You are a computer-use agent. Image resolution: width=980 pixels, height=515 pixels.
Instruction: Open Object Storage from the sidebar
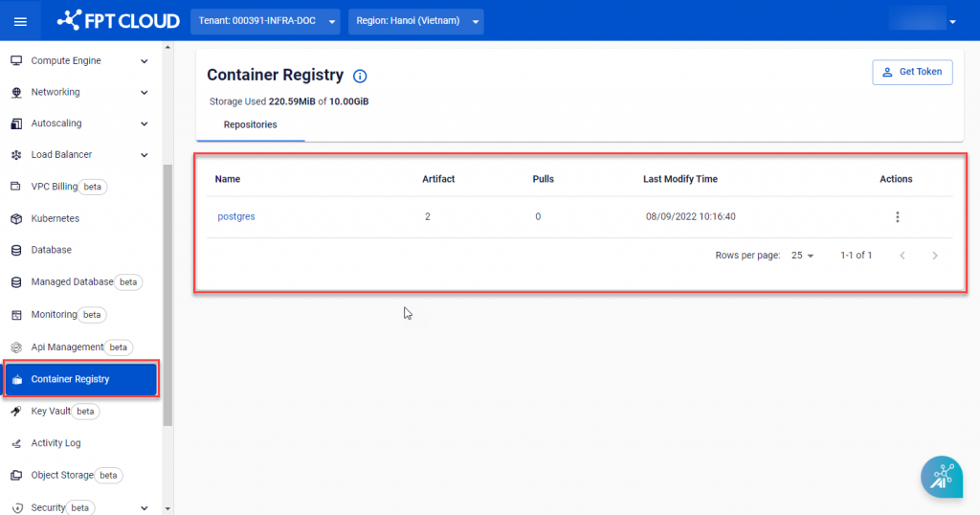click(62, 475)
